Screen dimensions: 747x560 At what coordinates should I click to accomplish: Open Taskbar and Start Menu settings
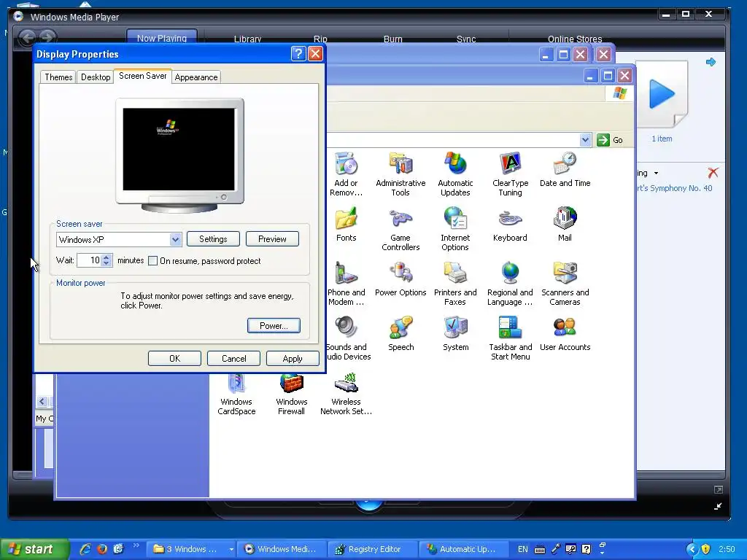(x=510, y=338)
